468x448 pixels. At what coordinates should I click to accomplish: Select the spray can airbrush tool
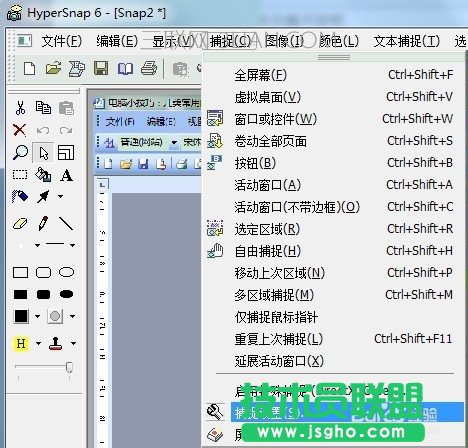[20, 196]
